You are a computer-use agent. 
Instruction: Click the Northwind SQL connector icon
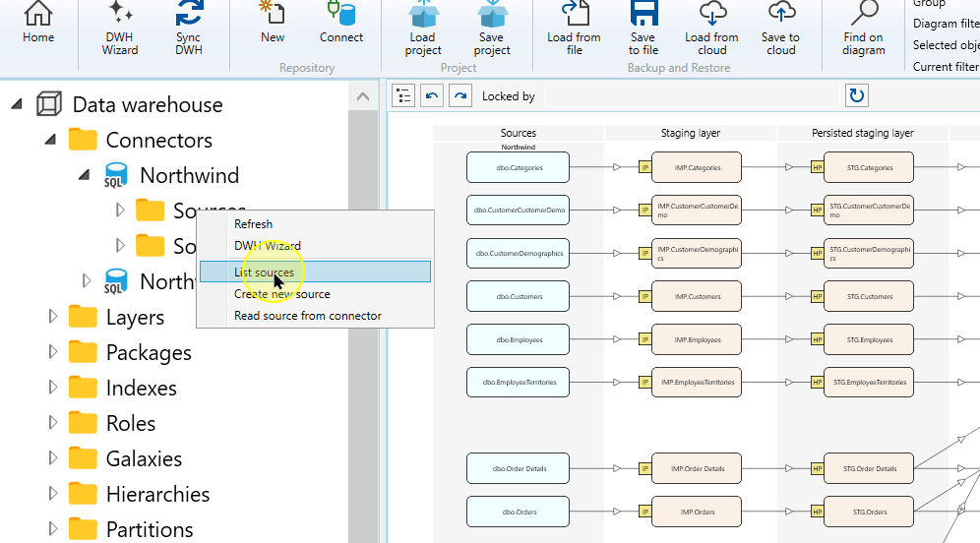click(116, 175)
